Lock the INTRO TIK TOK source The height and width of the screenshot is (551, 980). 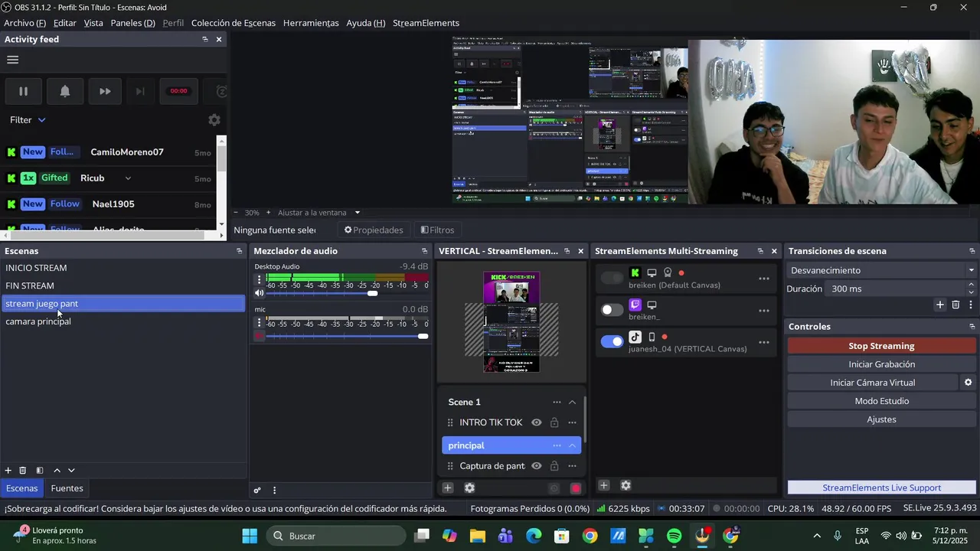pyautogui.click(x=554, y=422)
